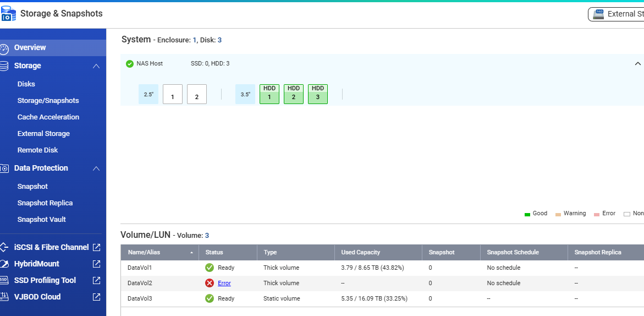Click the Error link for DataVol2

pos(224,283)
